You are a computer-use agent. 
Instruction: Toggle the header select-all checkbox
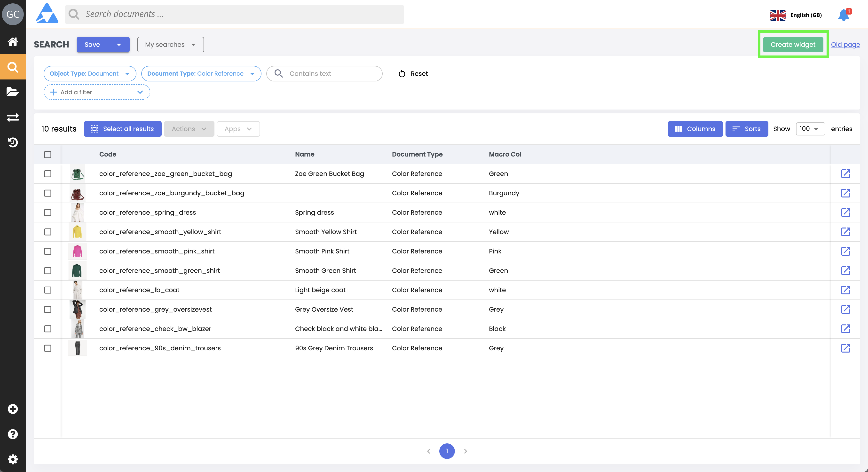(x=48, y=154)
